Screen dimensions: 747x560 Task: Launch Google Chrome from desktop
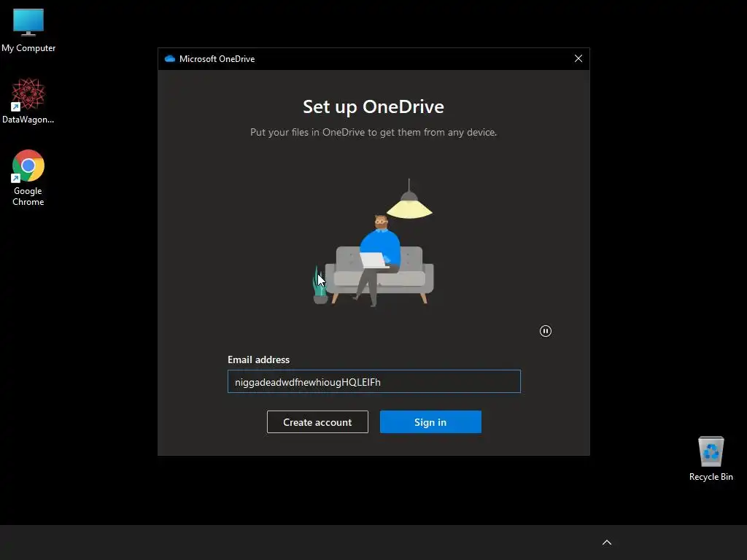point(28,178)
